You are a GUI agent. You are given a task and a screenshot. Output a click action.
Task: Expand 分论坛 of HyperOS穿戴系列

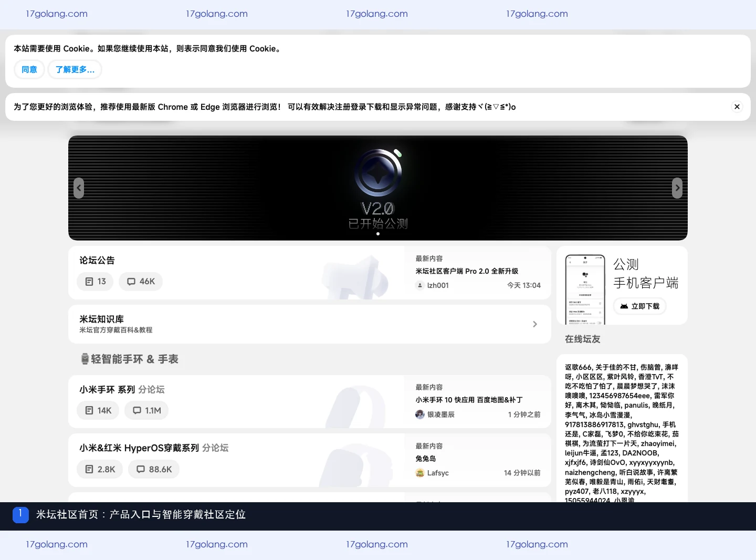pos(215,448)
